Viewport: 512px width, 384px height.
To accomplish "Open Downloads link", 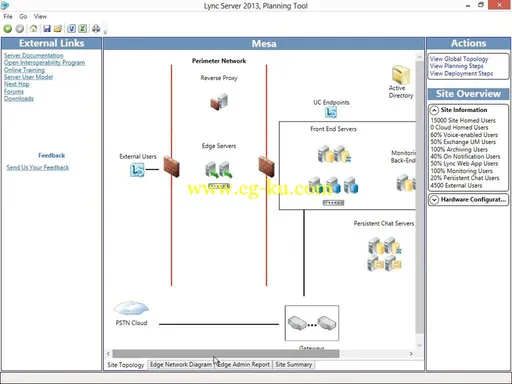I will [19, 99].
